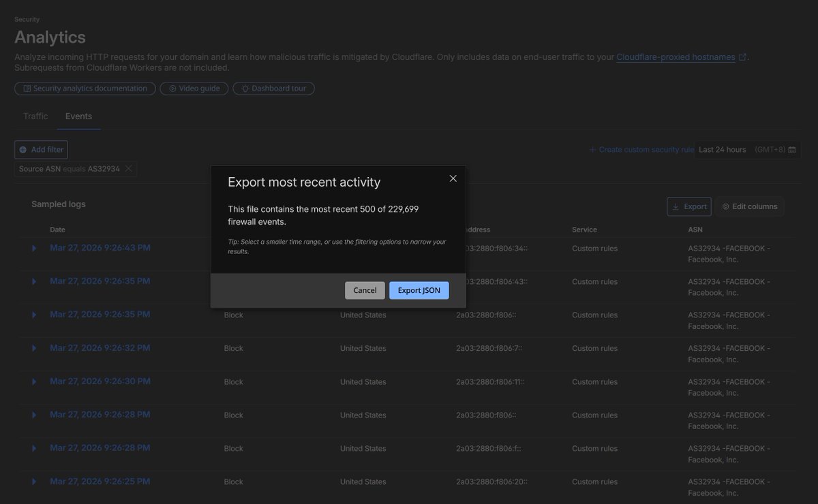Open Edit columns settings
This screenshot has width=818, height=504.
click(x=750, y=206)
